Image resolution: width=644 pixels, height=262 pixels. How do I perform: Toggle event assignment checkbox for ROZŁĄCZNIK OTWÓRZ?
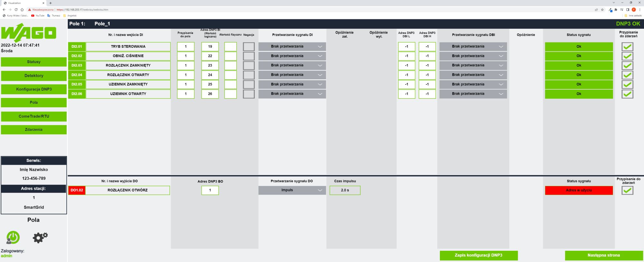click(627, 190)
